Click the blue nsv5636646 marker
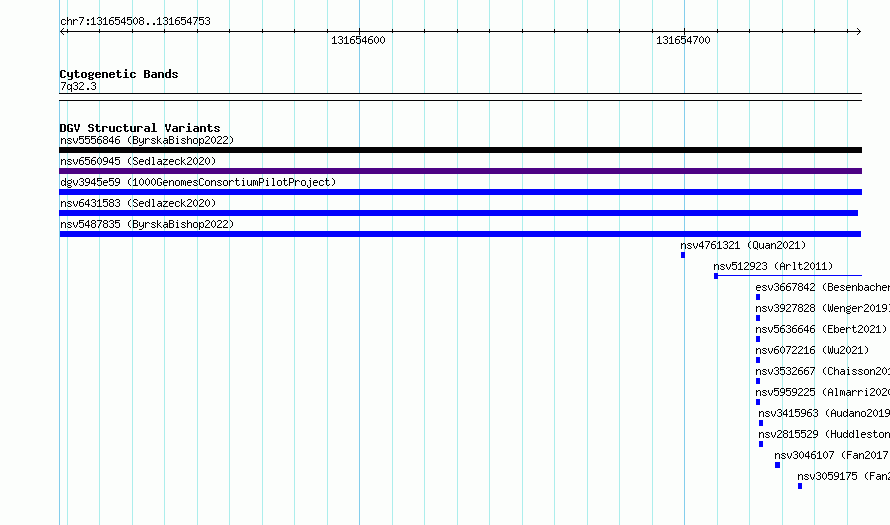 coord(758,339)
